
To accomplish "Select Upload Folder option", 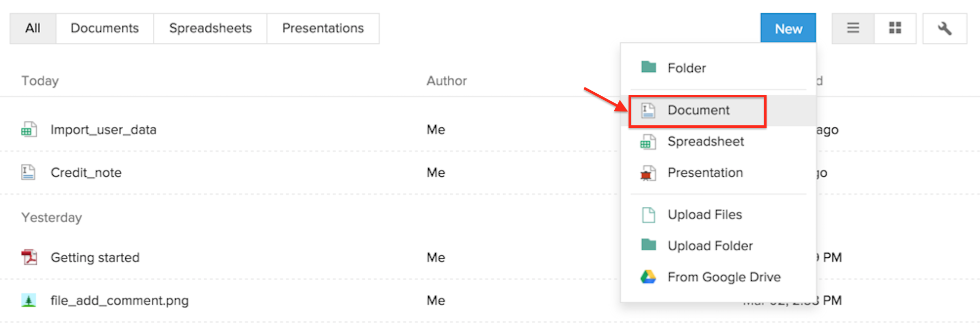I will 710,246.
